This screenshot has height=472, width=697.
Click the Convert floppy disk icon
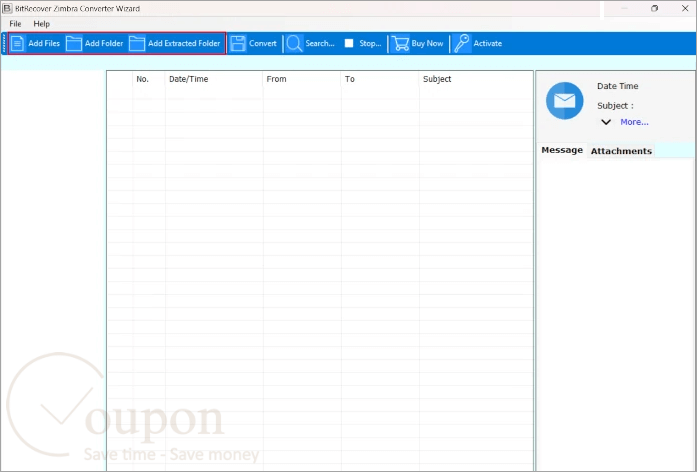click(x=238, y=43)
